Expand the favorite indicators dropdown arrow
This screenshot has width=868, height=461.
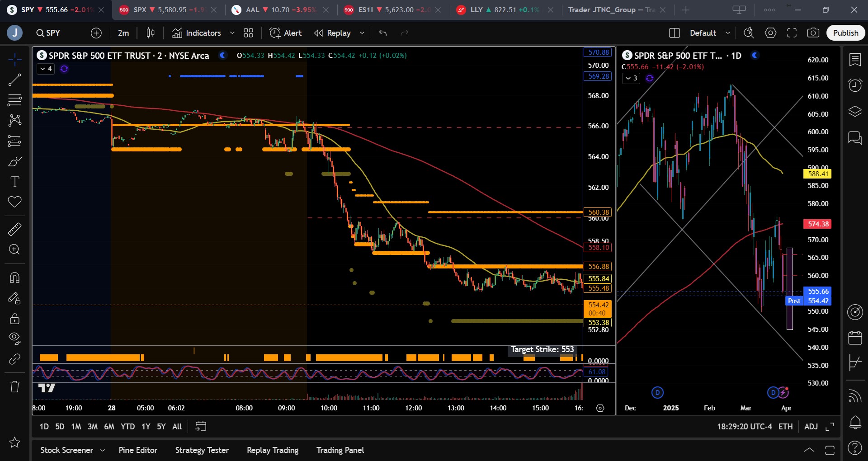click(x=232, y=33)
